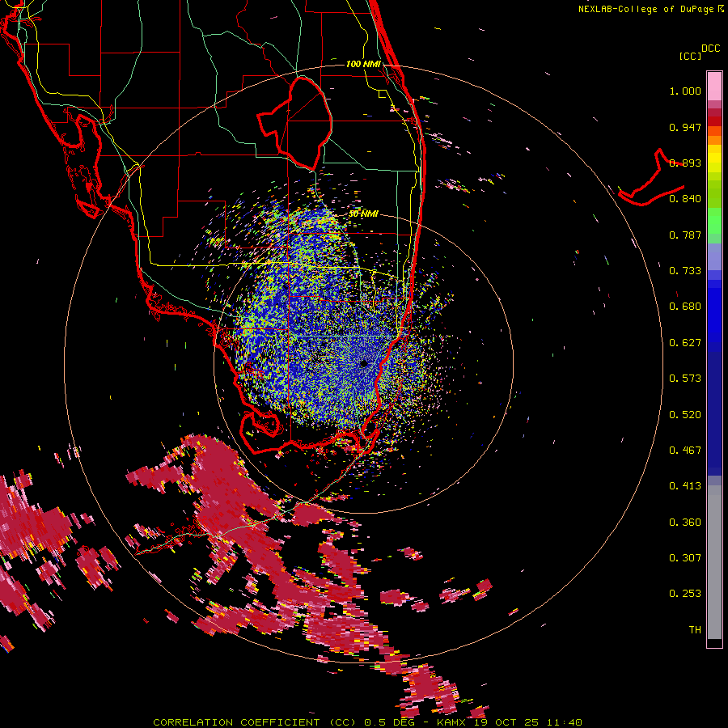Select the 0.733 scale value
This screenshot has width=728, height=728.
685,271
